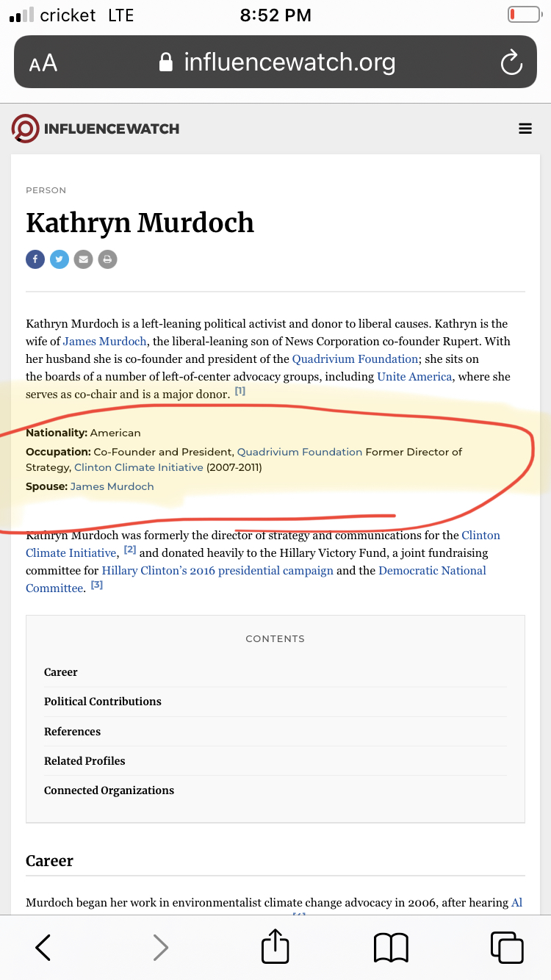Open the James Murdoch link in the intro paragraph
This screenshot has height=980, width=551.
coord(104,342)
